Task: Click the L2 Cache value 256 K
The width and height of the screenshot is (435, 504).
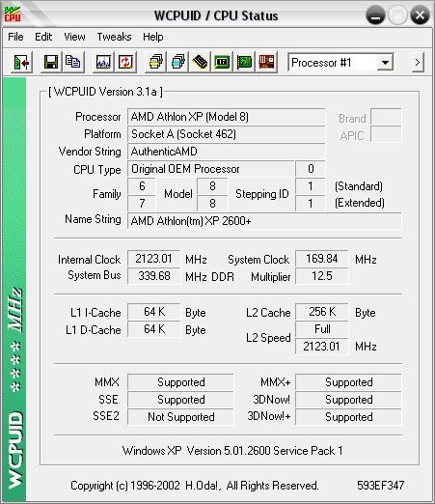Action: tap(321, 312)
